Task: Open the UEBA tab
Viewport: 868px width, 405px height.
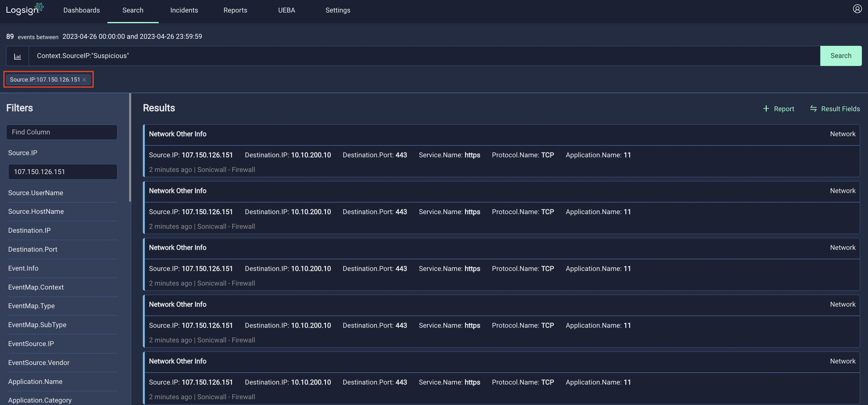Action: tap(286, 10)
